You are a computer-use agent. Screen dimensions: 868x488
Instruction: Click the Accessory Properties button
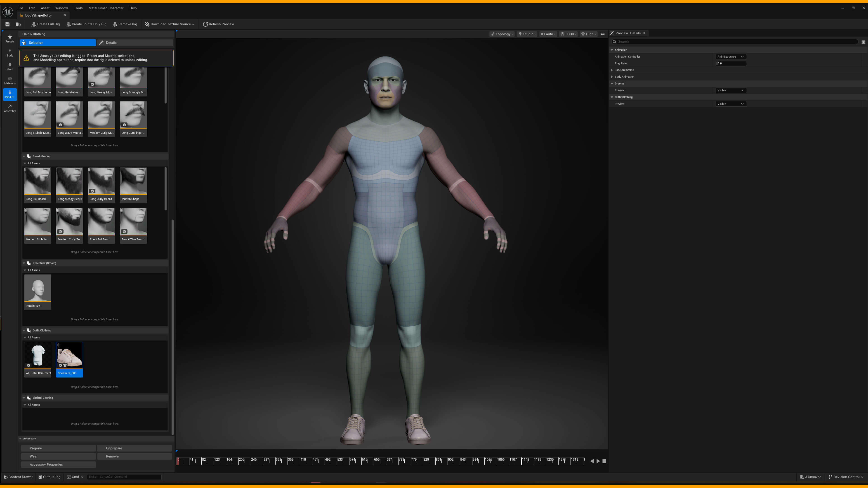tap(58, 465)
